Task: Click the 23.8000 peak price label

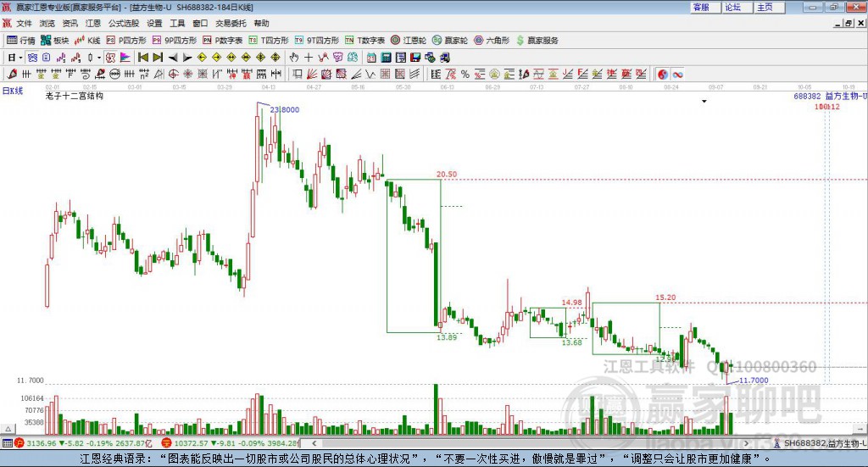Action: point(285,109)
